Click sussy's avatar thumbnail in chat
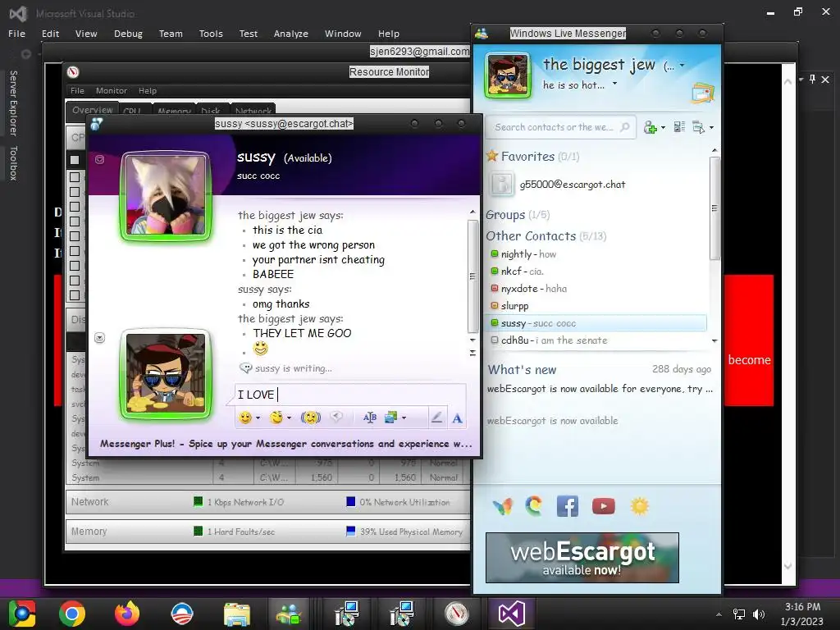840x630 pixels. click(166, 195)
